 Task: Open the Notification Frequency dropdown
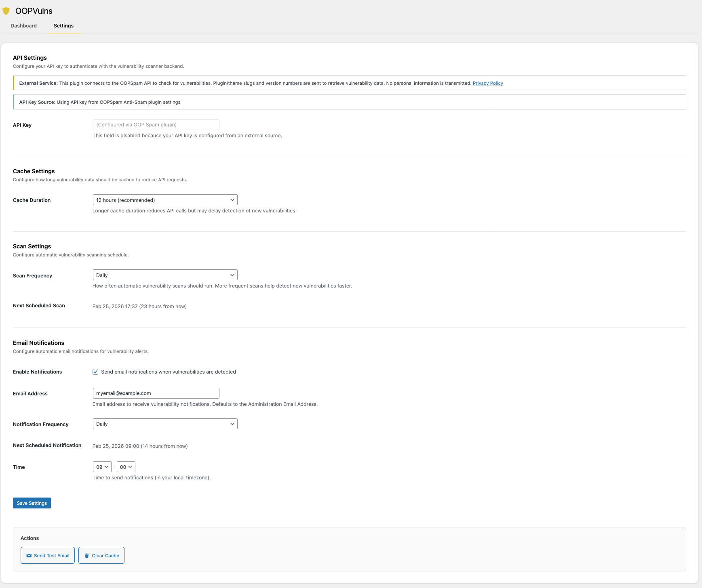pos(165,424)
